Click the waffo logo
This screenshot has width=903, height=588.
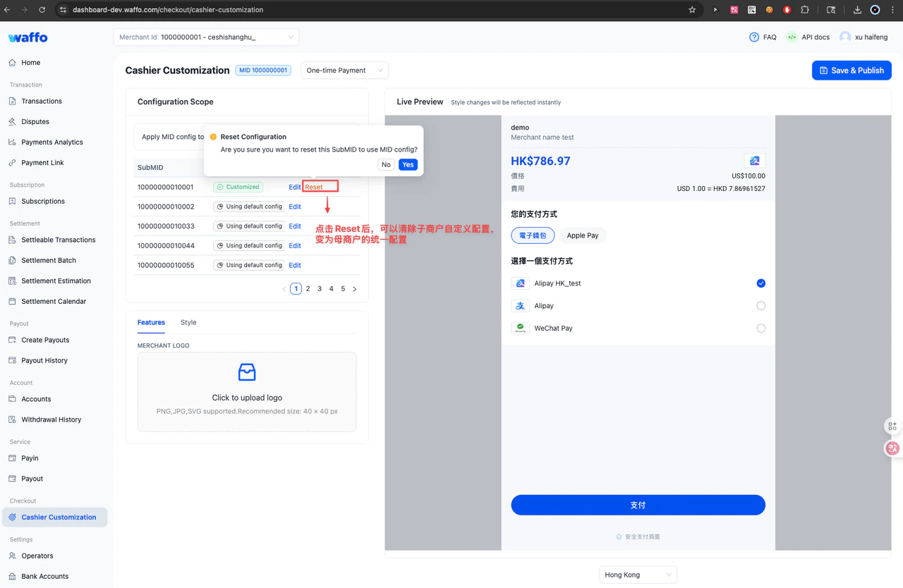click(x=28, y=37)
